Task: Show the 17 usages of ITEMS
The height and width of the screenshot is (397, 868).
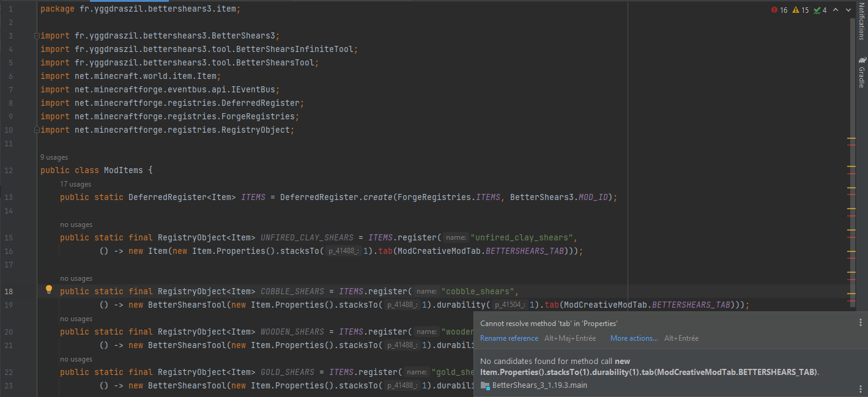Action: pos(75,184)
